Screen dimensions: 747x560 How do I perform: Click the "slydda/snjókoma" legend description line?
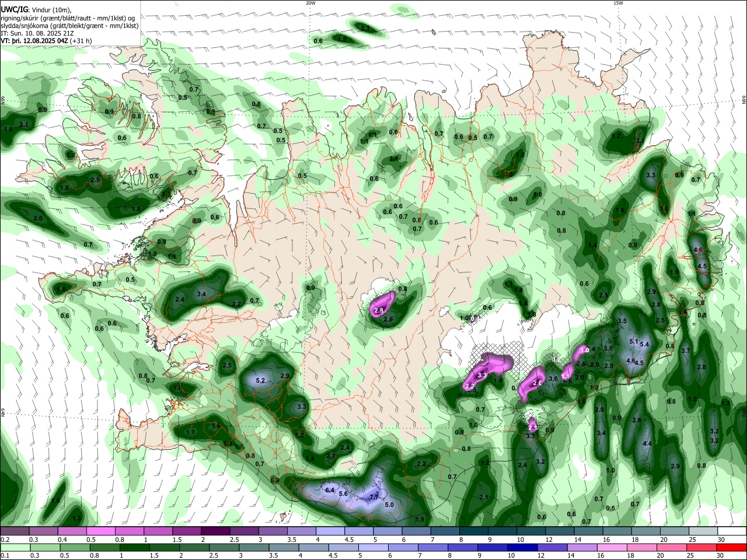69,26
